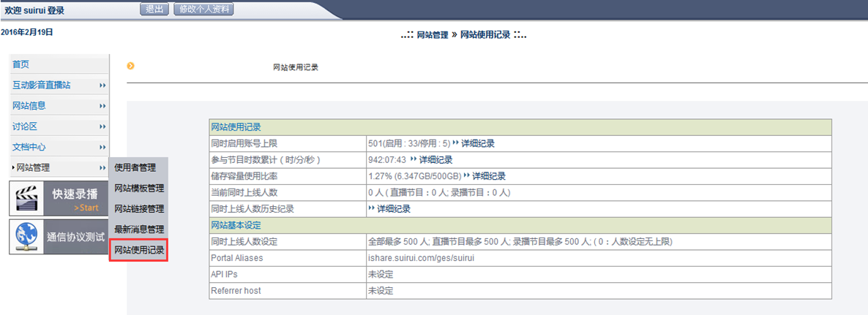Click the Referrer host row label
This screenshot has width=868, height=315.
(236, 291)
